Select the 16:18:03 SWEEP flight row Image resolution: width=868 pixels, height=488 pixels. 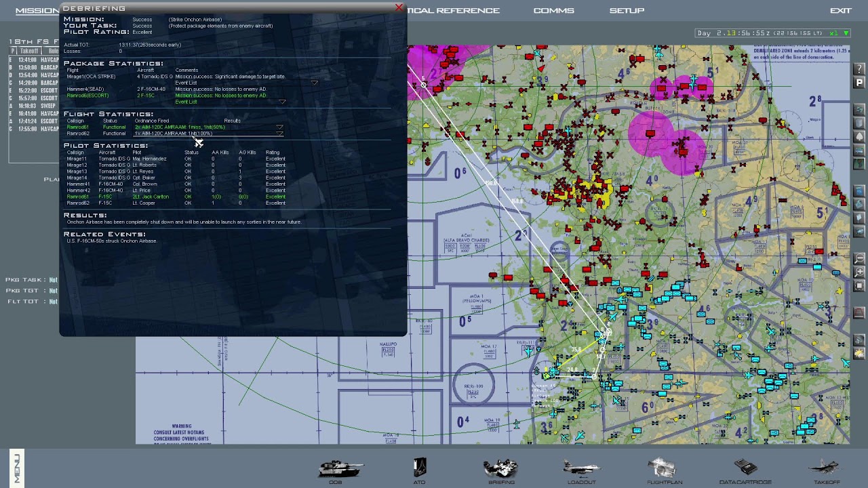34,106
